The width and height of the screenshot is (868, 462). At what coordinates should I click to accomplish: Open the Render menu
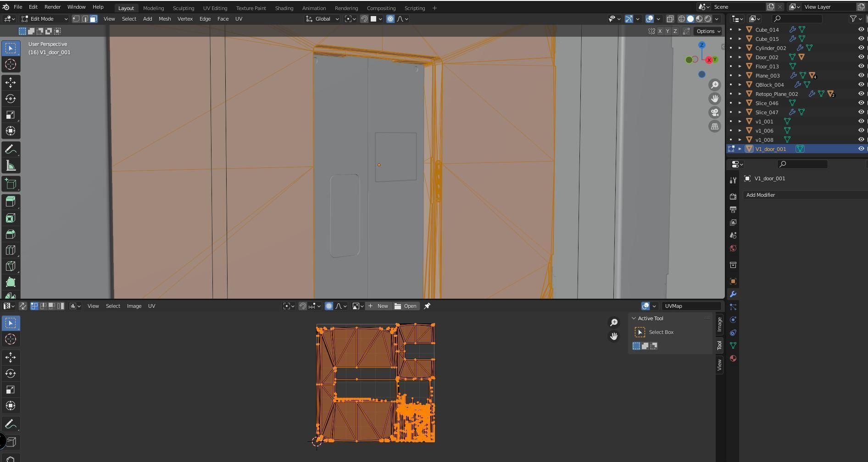point(52,7)
